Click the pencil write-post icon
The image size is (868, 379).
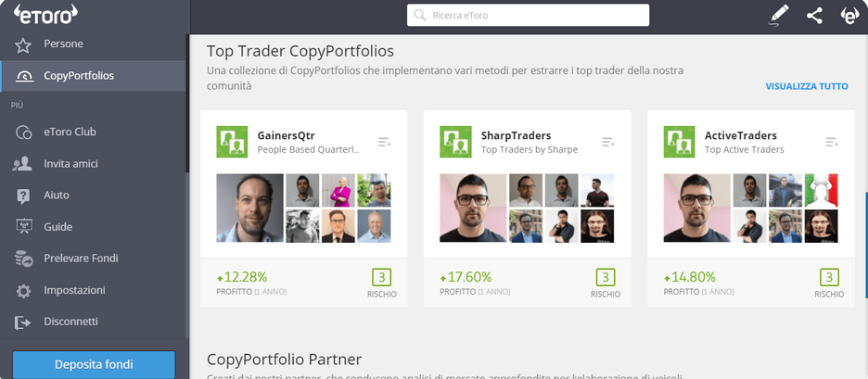tap(779, 15)
